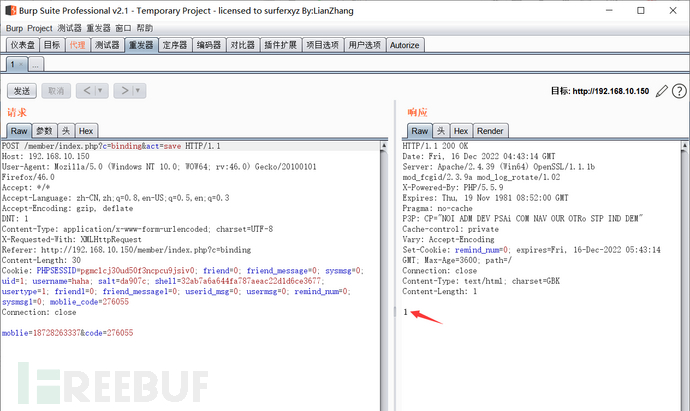Click the response pane scroll up arrow

pos(685,145)
